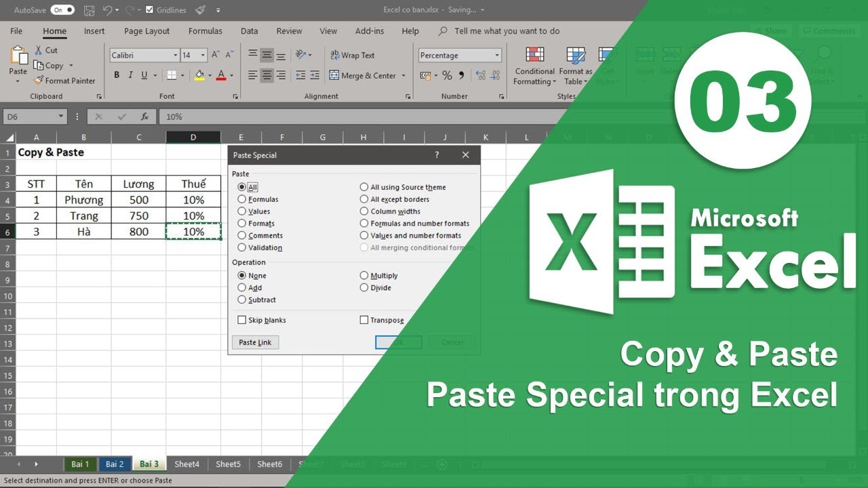This screenshot has width=868, height=488.
Task: Click Decrease Indent icon
Action: click(299, 75)
